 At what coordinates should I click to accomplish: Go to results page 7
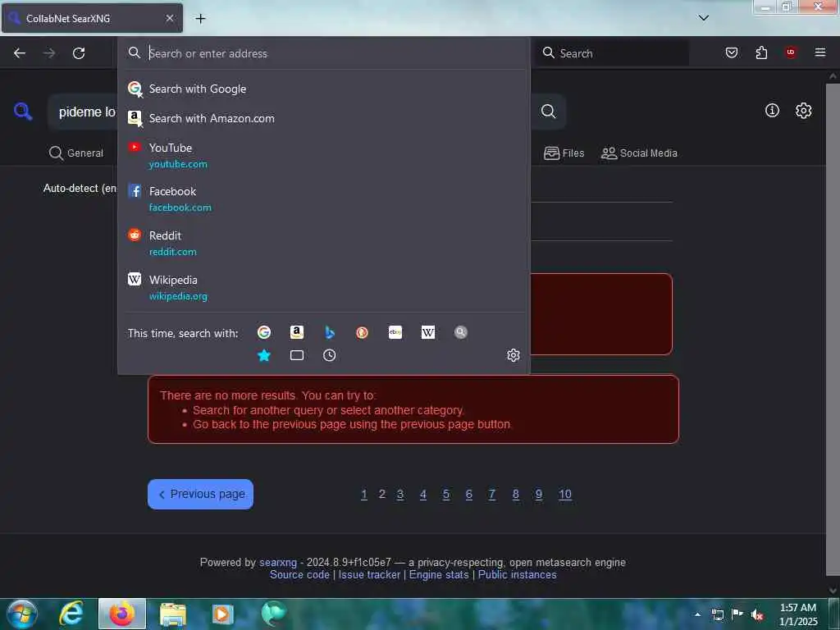tap(492, 495)
